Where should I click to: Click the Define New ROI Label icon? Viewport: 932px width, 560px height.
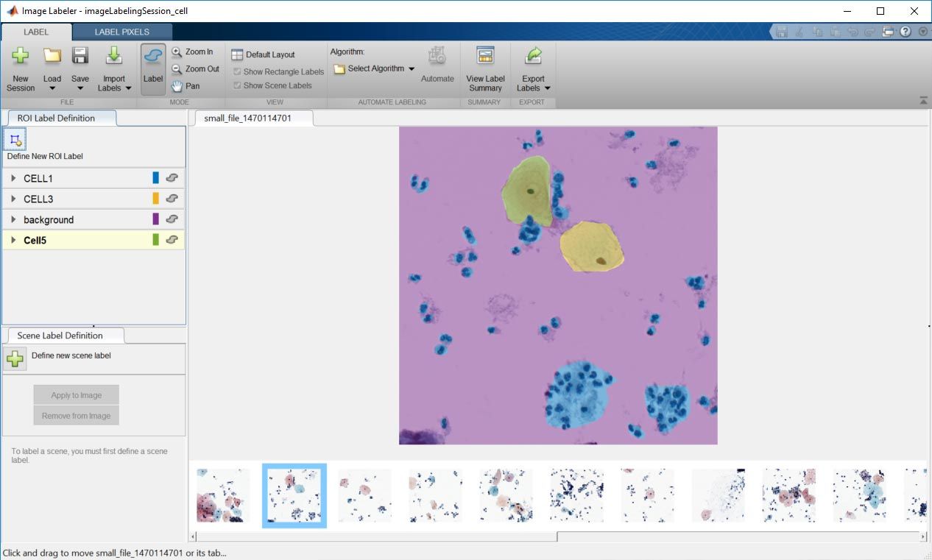[x=15, y=138]
